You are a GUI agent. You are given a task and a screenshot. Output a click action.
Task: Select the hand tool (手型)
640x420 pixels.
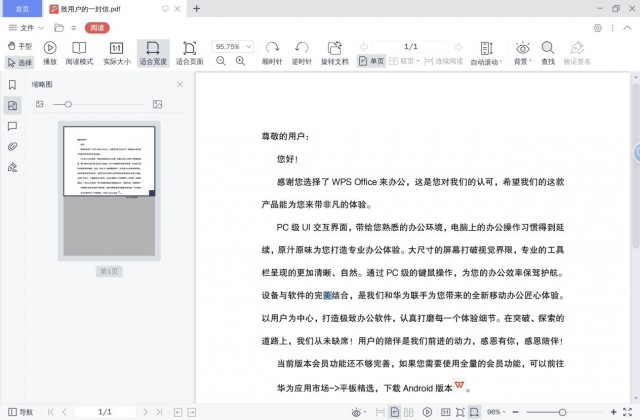[20, 46]
